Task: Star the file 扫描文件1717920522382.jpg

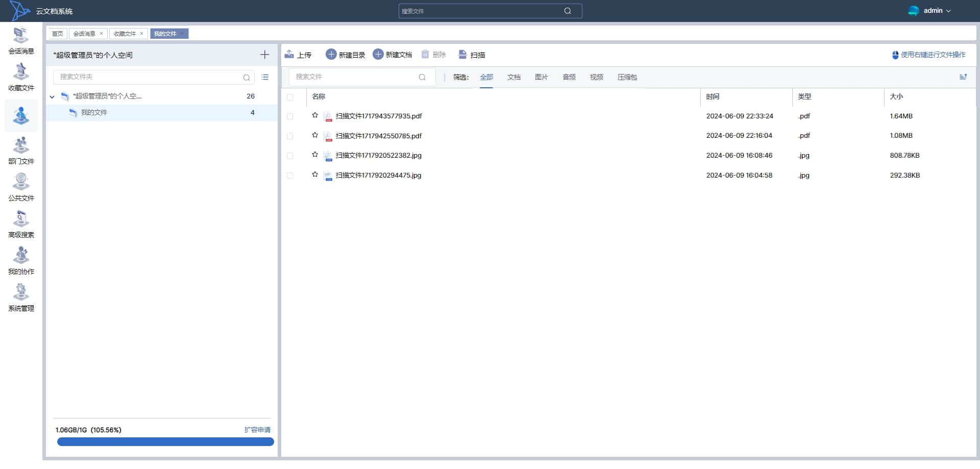Action: coord(315,155)
